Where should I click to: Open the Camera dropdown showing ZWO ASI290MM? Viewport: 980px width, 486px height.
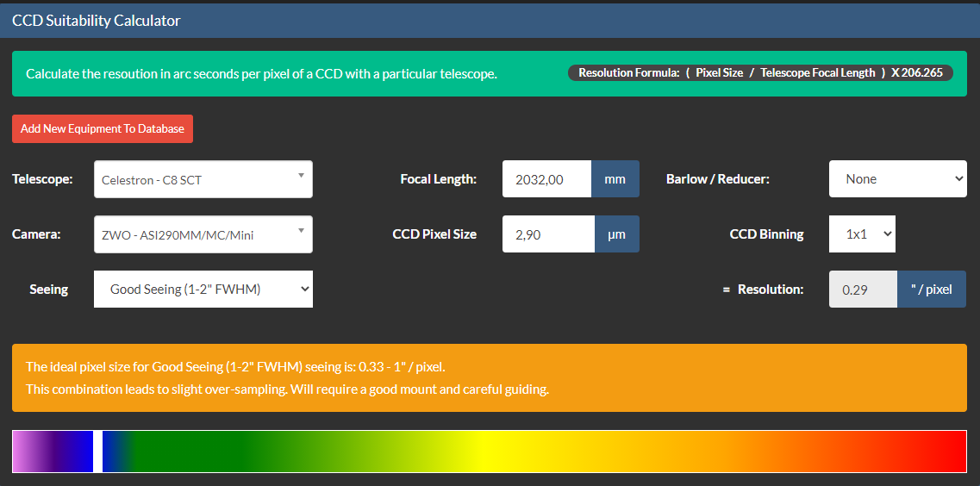203,234
